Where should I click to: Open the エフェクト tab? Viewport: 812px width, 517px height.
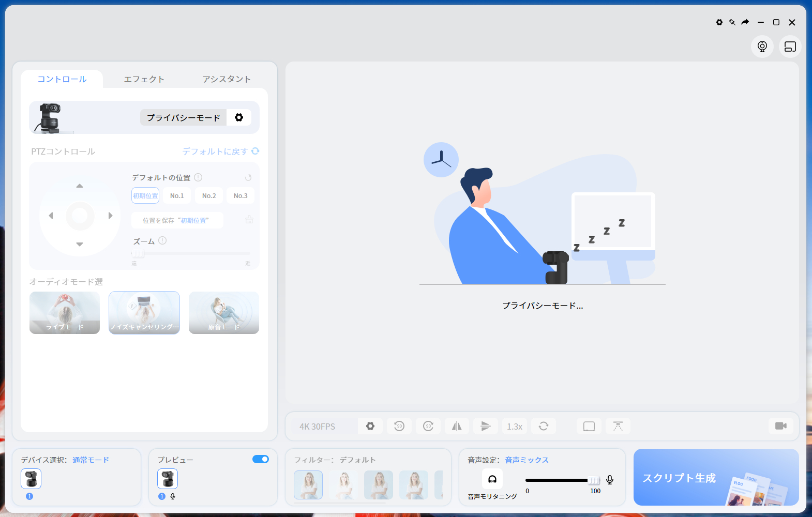144,79
